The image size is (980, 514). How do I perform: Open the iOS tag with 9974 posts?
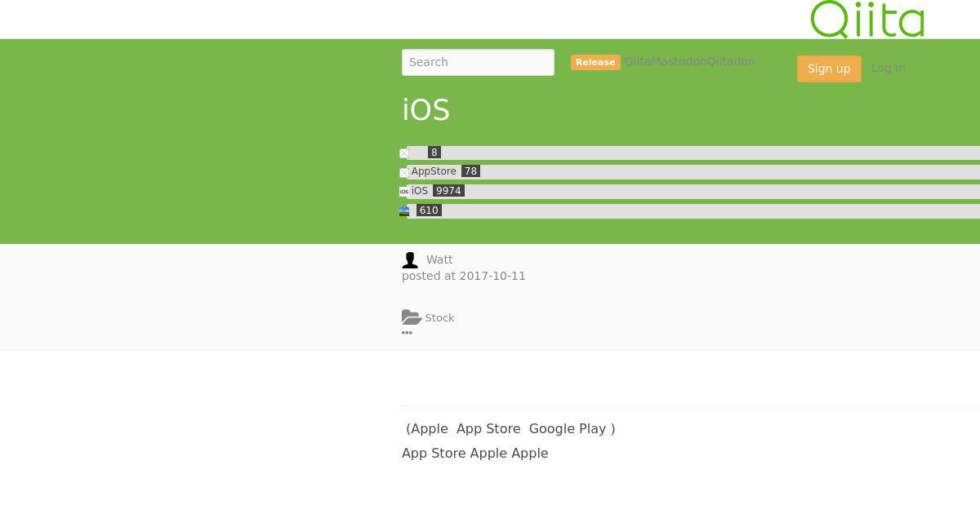pos(420,191)
